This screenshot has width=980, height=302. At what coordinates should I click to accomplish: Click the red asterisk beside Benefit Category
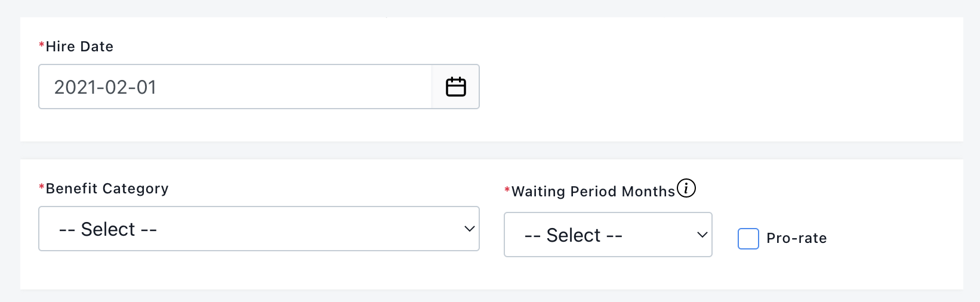point(42,187)
